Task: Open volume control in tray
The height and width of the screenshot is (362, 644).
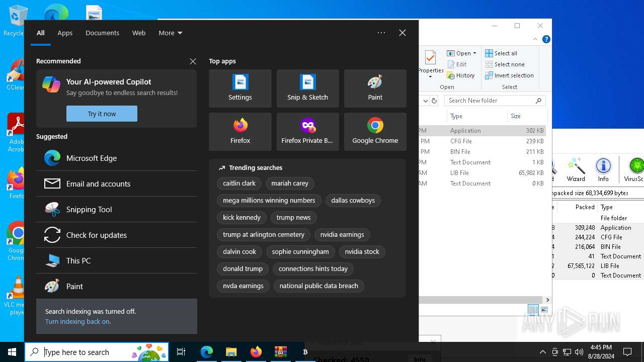Action: point(579,352)
